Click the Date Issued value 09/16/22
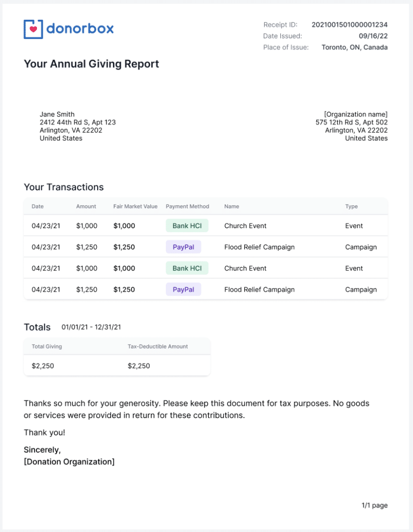Image resolution: width=413 pixels, height=532 pixels. click(x=373, y=36)
